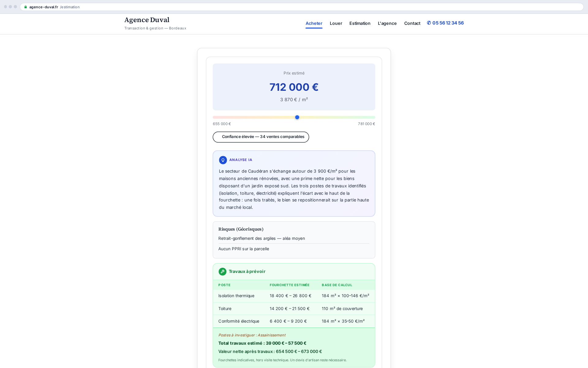
Task: Click the Conformité électrique row label
Action: pos(239,321)
